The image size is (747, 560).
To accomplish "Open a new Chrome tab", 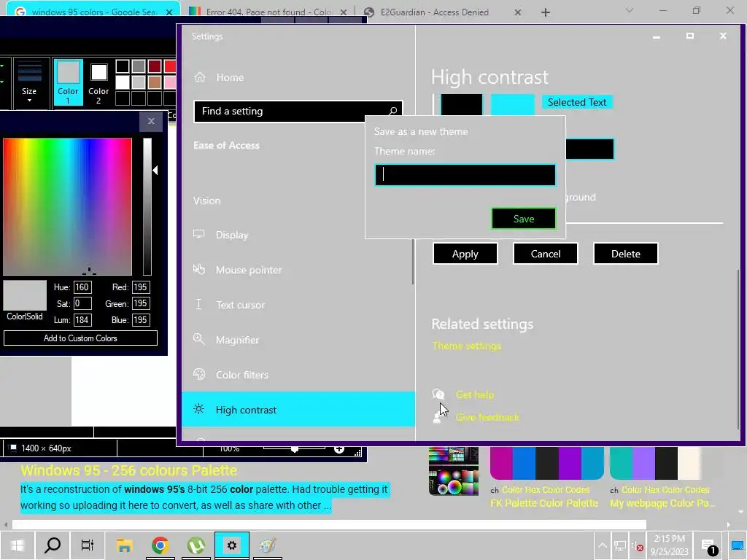I will pyautogui.click(x=546, y=12).
